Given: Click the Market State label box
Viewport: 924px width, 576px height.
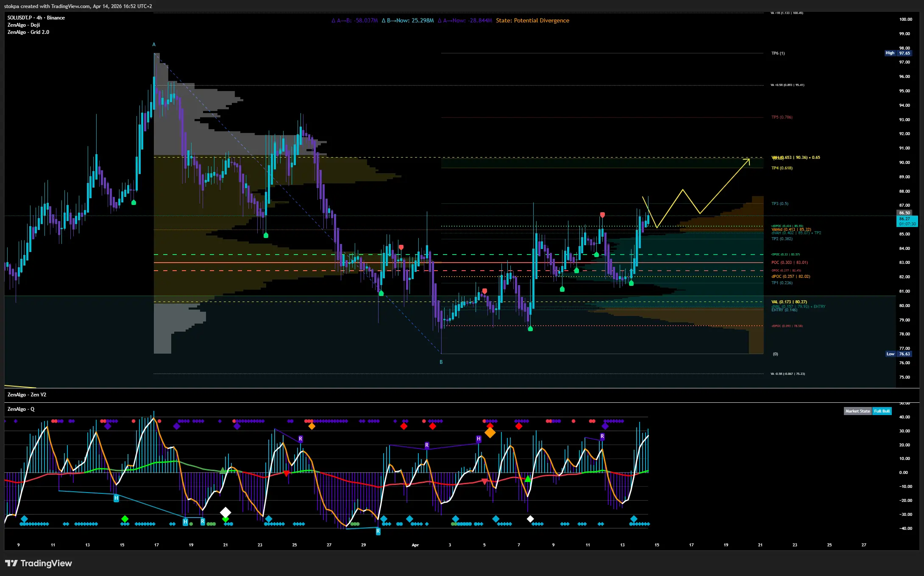Looking at the screenshot, I should (857, 411).
